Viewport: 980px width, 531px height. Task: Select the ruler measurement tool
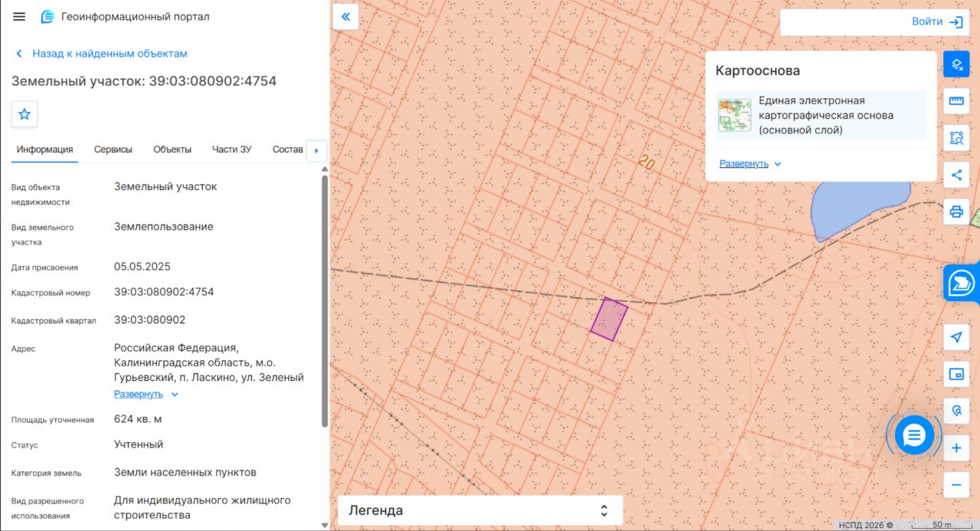(956, 101)
